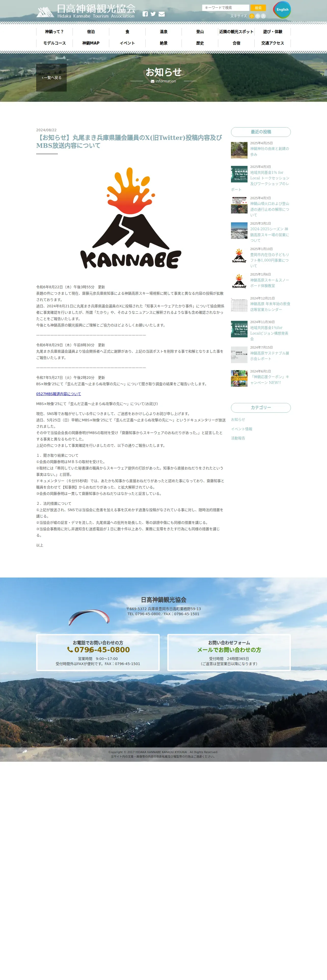Go back with 一覧へ戻る button
The width and height of the screenshot is (327, 980).
pos(51,78)
